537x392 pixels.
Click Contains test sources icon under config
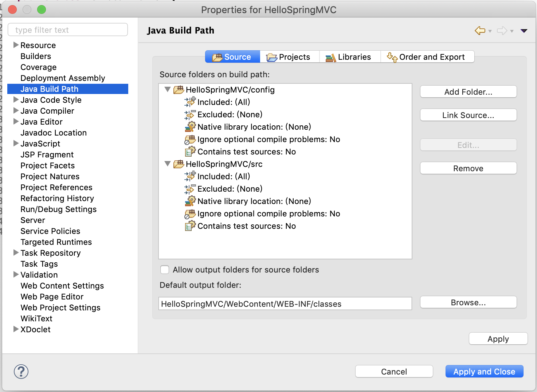tap(190, 152)
